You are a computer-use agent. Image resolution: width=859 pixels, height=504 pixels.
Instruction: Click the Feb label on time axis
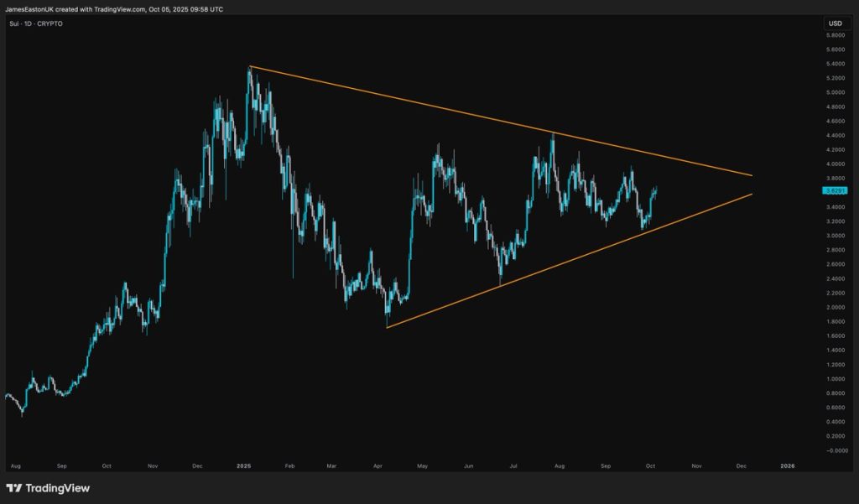pos(289,465)
